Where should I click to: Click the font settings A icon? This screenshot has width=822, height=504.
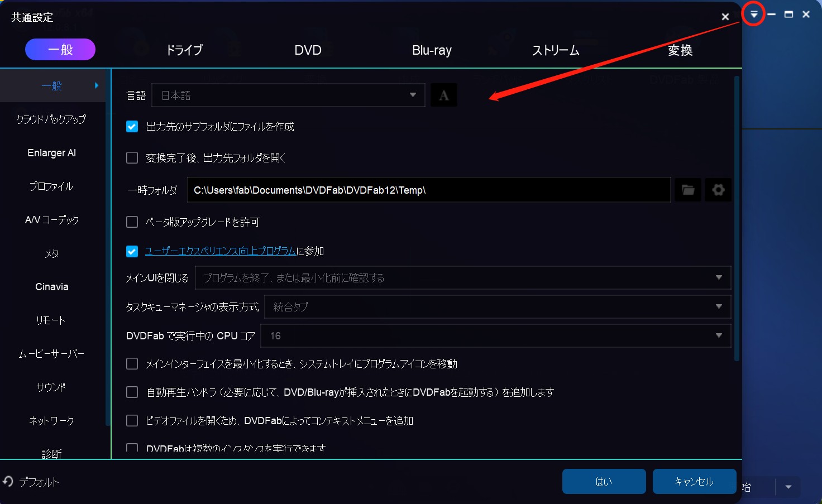tap(444, 95)
